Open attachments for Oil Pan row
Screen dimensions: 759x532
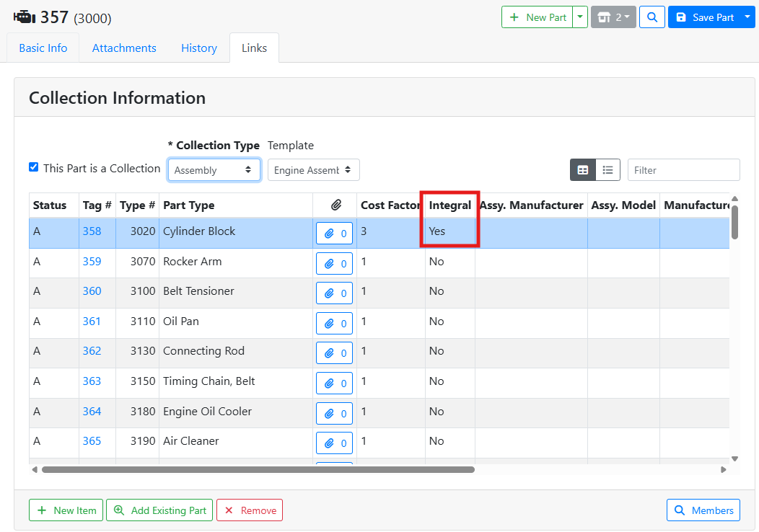point(334,323)
